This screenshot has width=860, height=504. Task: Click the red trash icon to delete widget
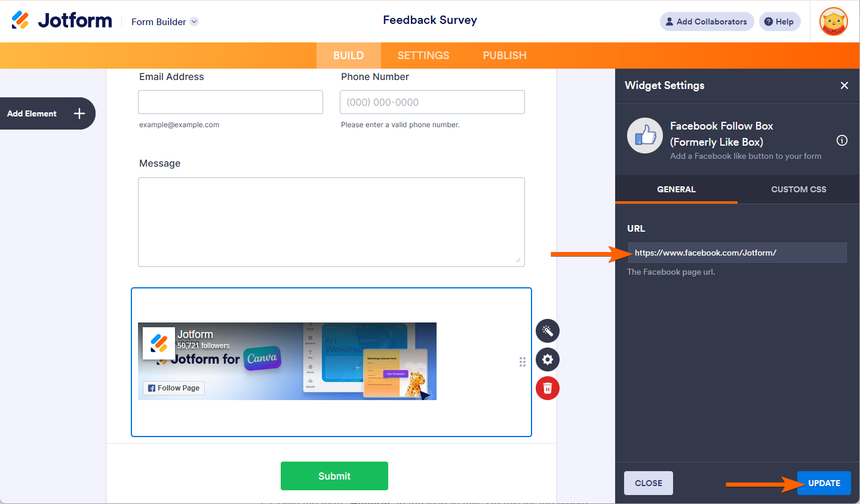coord(547,388)
